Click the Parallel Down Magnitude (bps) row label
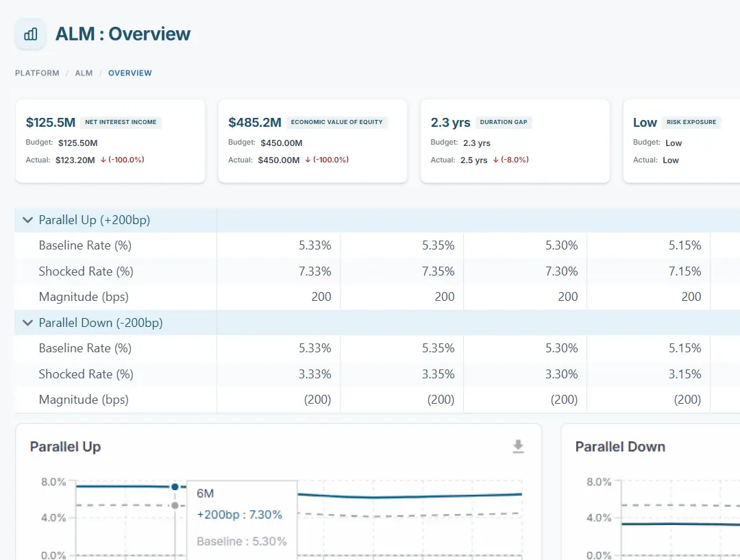The width and height of the screenshot is (740, 560). [84, 400]
